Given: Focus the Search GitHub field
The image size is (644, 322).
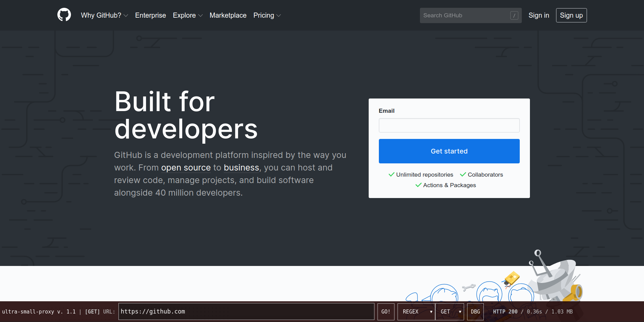Looking at the screenshot, I should pos(471,15).
